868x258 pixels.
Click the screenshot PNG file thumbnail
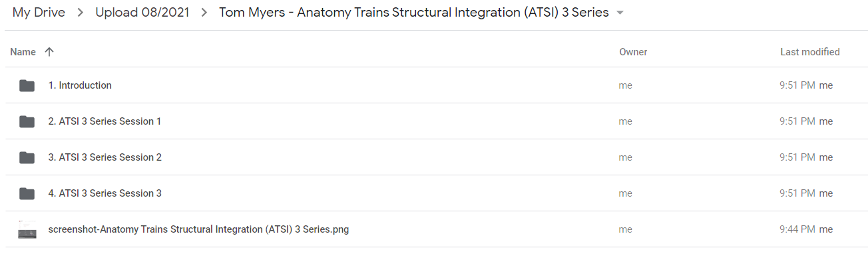27,229
